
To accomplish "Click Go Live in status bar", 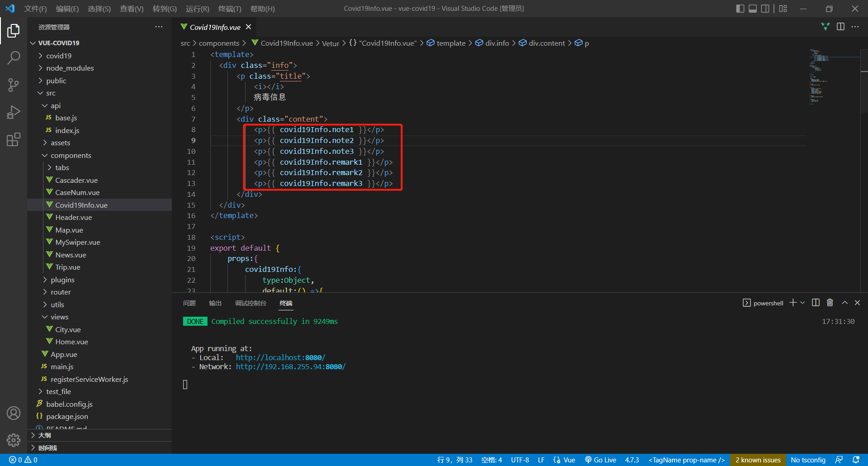I will pyautogui.click(x=600, y=460).
